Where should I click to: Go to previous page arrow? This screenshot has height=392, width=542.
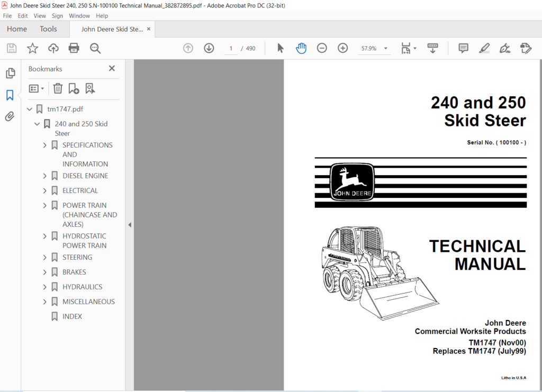pyautogui.click(x=188, y=48)
